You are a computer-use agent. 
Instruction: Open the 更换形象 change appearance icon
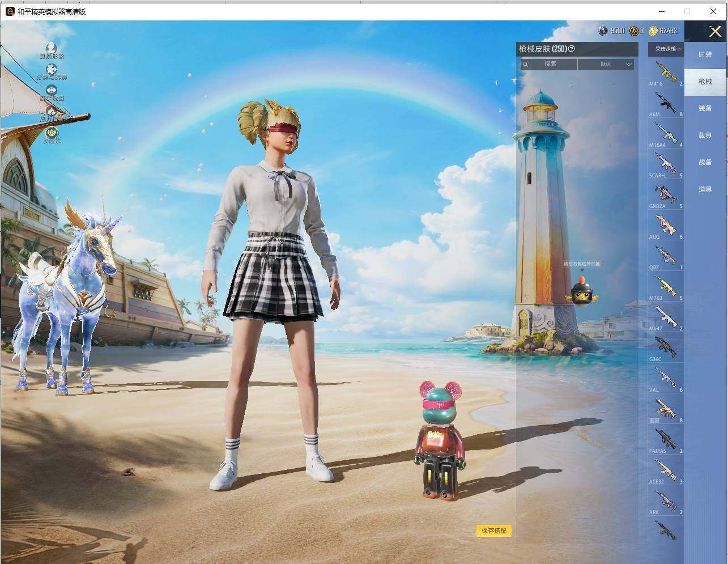pyautogui.click(x=52, y=48)
